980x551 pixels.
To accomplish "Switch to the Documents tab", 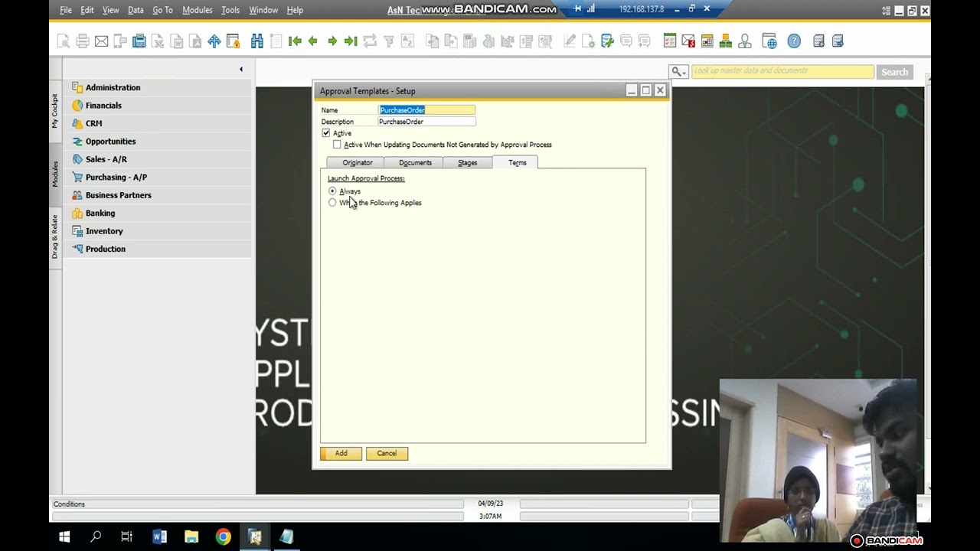I will tap(415, 163).
